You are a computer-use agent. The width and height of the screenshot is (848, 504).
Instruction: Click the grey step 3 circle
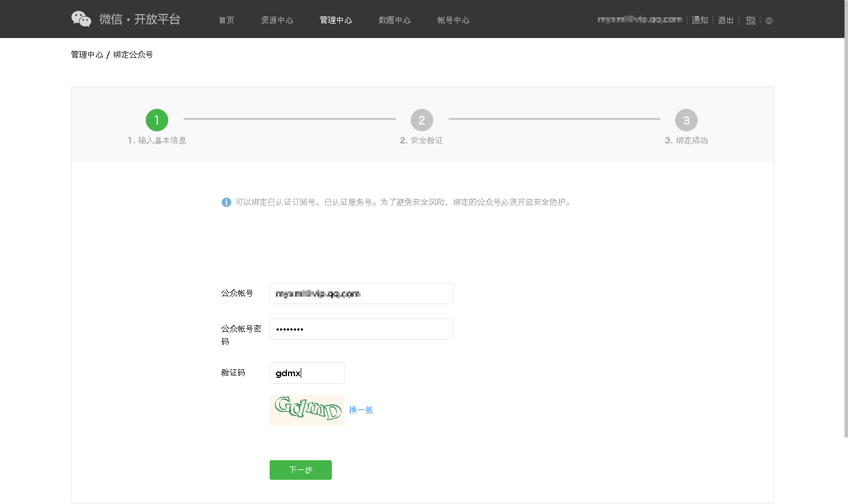pos(686,120)
